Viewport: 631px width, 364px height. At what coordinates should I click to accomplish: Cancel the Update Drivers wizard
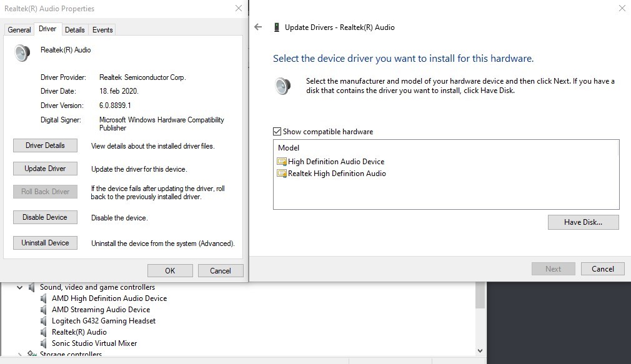[x=603, y=268]
